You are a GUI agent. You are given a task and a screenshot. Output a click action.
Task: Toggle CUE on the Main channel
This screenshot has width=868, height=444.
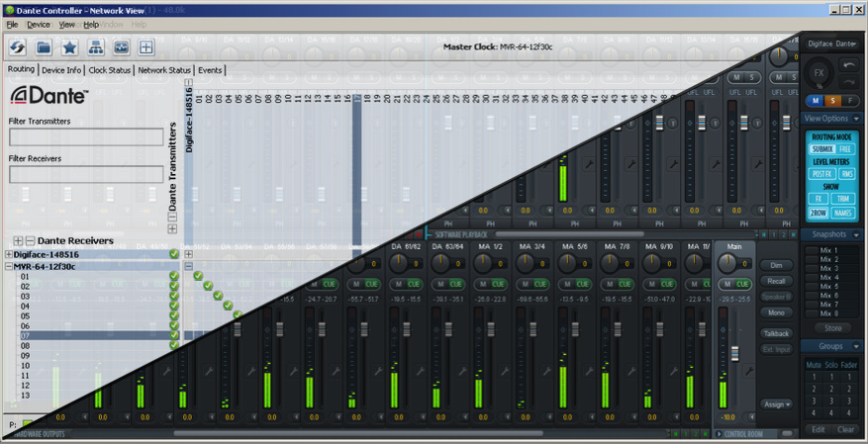coord(742,284)
